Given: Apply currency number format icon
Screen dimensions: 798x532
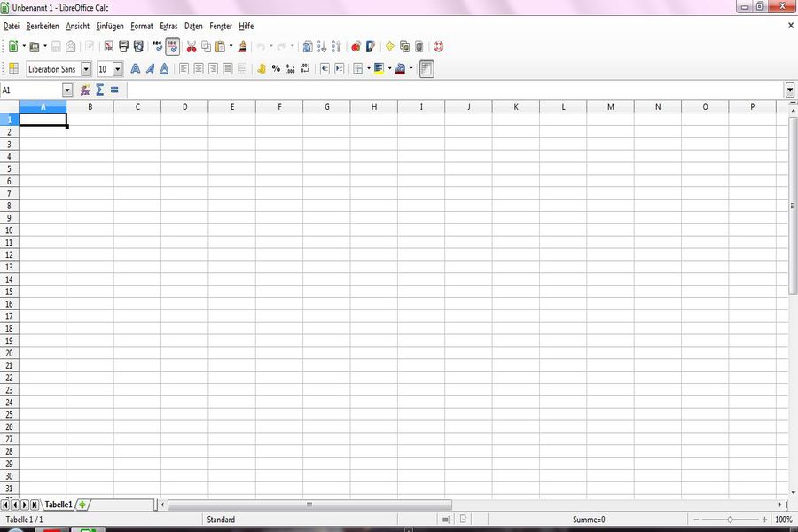Looking at the screenshot, I should coord(262,68).
